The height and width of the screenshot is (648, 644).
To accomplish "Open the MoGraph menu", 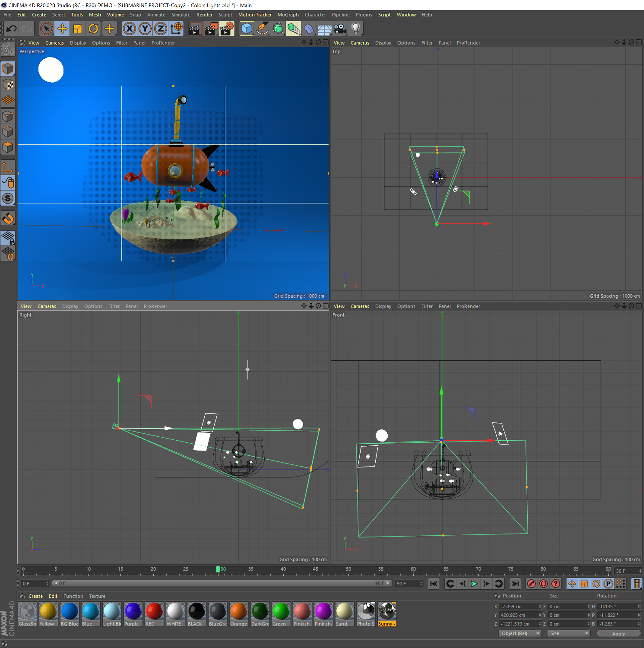I will coord(288,15).
